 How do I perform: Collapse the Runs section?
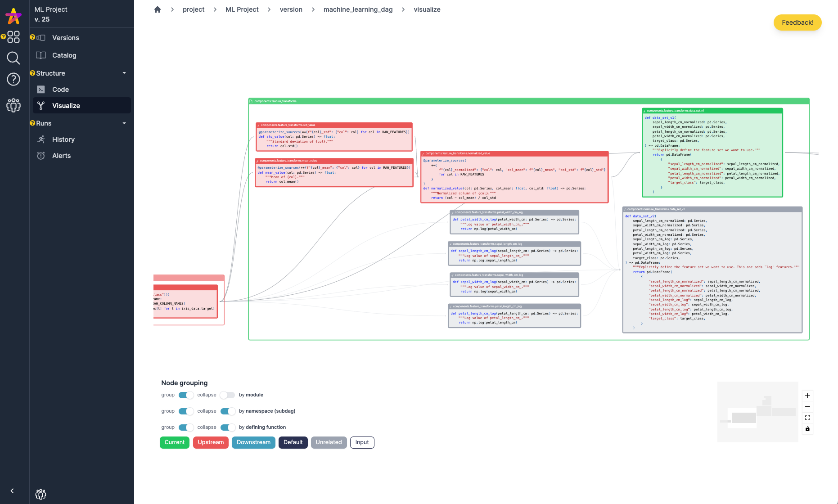point(124,123)
